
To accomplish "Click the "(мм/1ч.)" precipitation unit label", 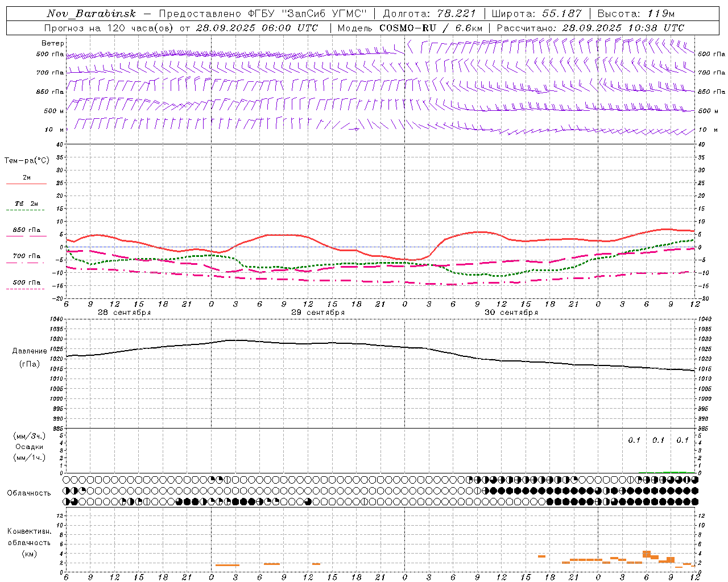I will click(30, 458).
